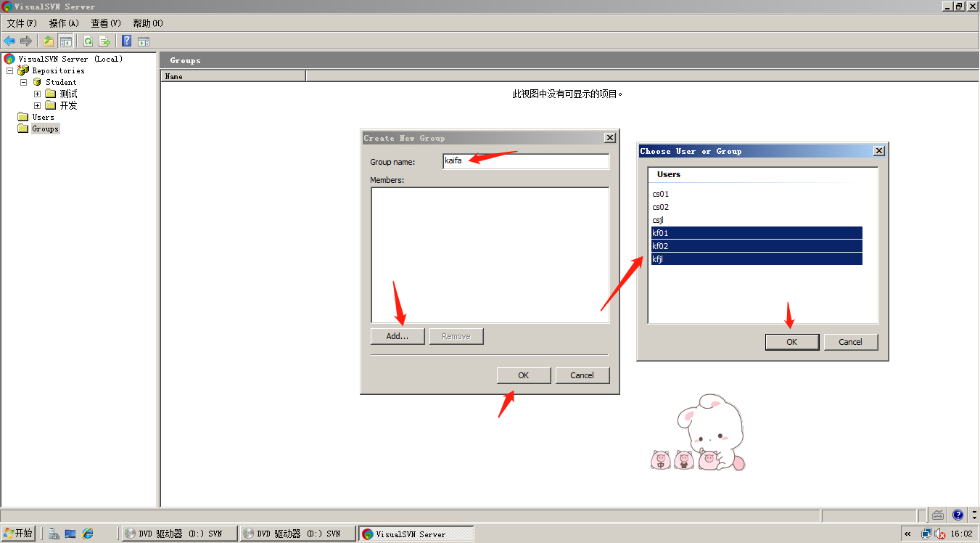Screen dimensions: 980x543
Task: Click OK in Create New Group dialog
Action: coord(524,375)
